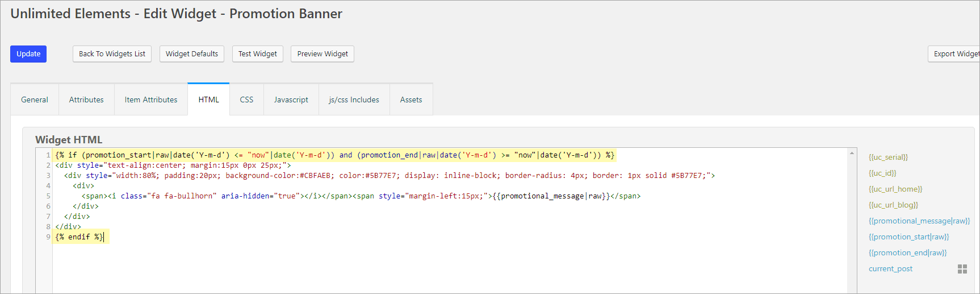Open the Attributes tab
The width and height of the screenshot is (980, 294).
[86, 100]
